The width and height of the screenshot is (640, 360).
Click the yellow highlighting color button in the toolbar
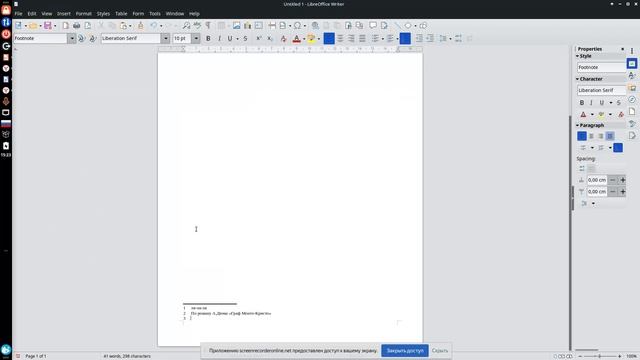point(311,38)
